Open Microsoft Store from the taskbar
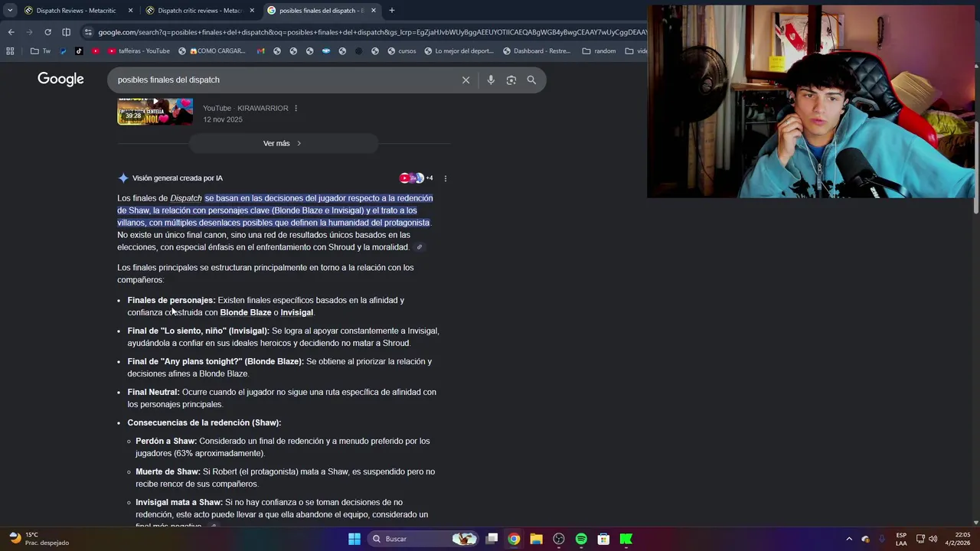The image size is (980, 551). [x=603, y=539]
